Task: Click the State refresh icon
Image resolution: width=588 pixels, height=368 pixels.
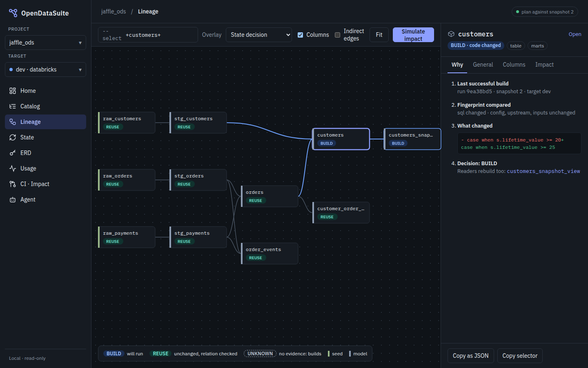Action: coord(13,137)
